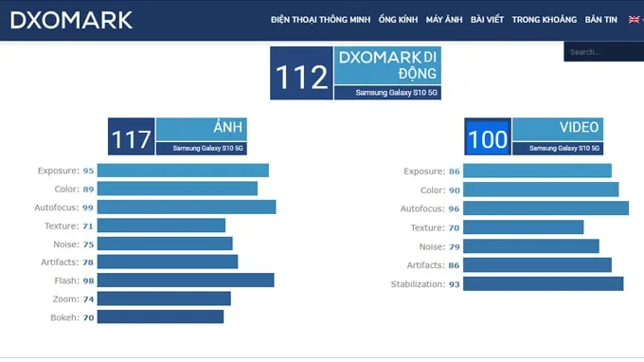Click the video 'Autofocus: 96' label

point(430,208)
